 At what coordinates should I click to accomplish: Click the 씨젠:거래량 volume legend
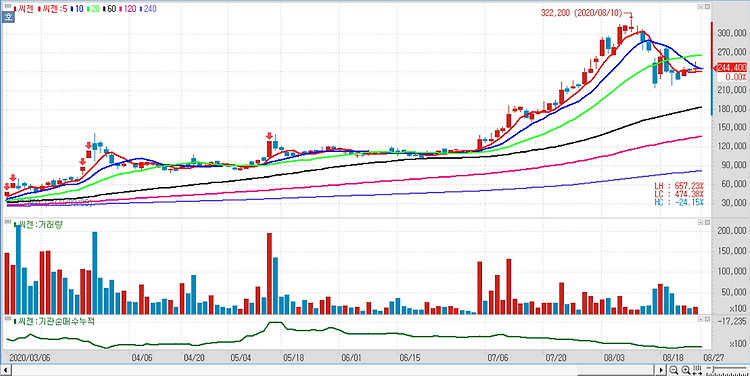(x=38, y=225)
